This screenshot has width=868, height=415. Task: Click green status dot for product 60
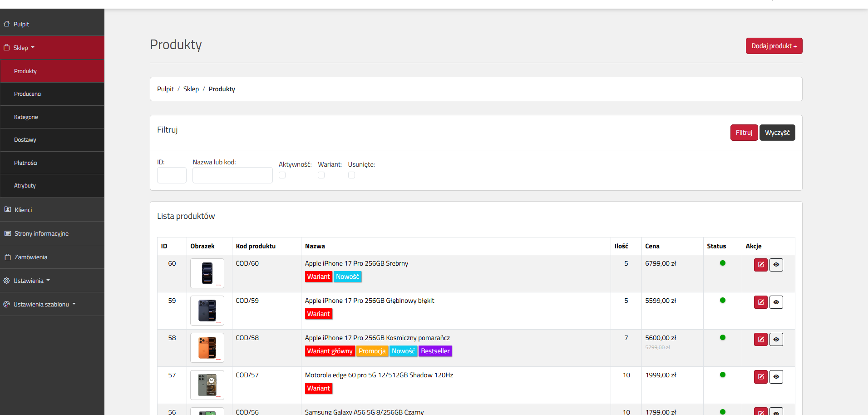(x=723, y=263)
